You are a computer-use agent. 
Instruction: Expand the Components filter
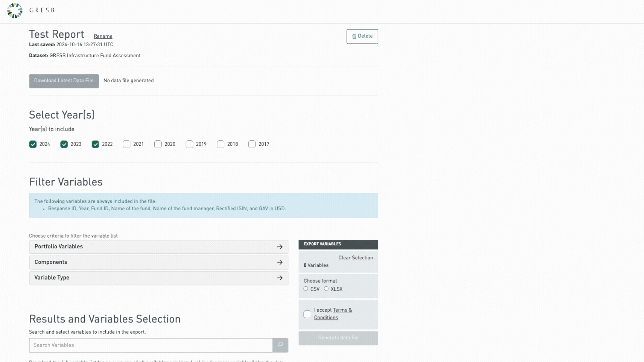(159, 262)
